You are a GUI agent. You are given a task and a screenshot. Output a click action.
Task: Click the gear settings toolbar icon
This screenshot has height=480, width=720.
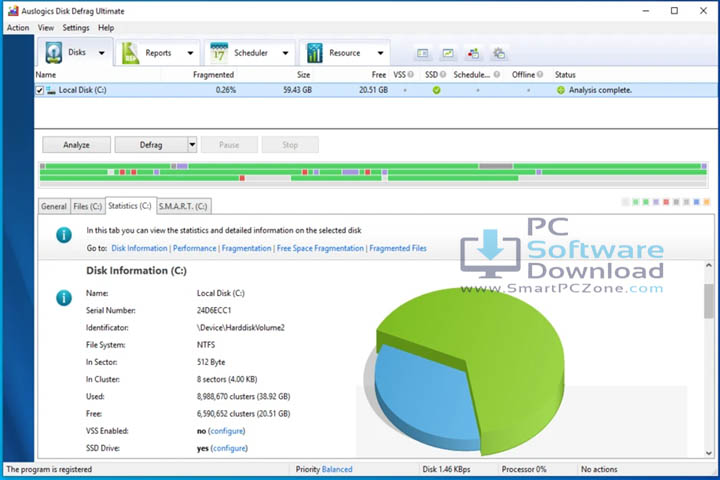(499, 53)
